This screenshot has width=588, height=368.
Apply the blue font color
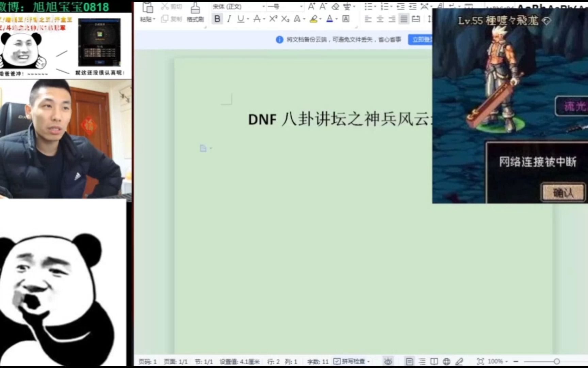pos(329,19)
